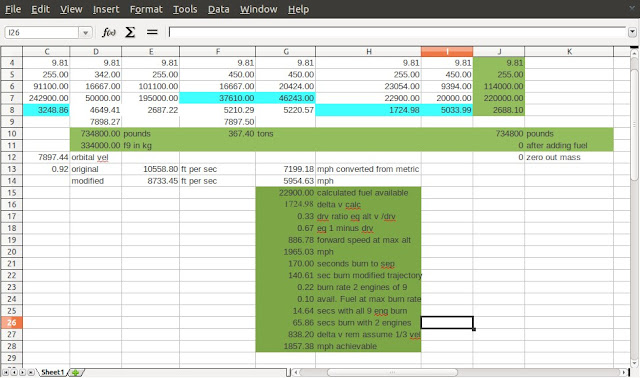This screenshot has width=640, height=378.
Task: Select row 8 header
Action: click(x=11, y=110)
